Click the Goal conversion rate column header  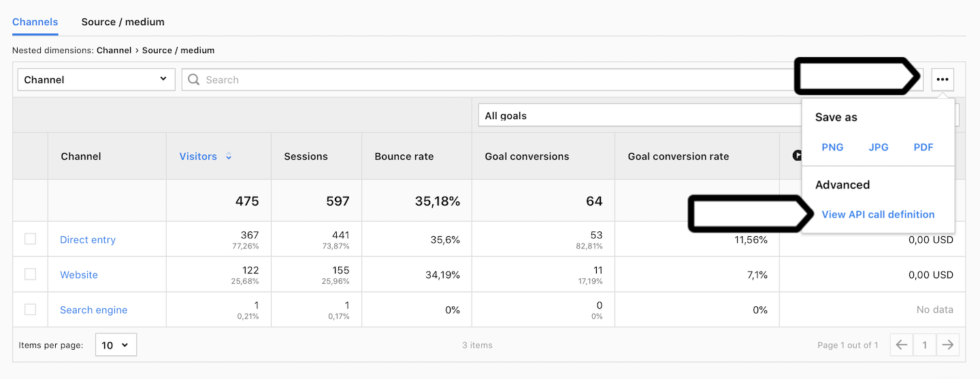click(x=678, y=156)
